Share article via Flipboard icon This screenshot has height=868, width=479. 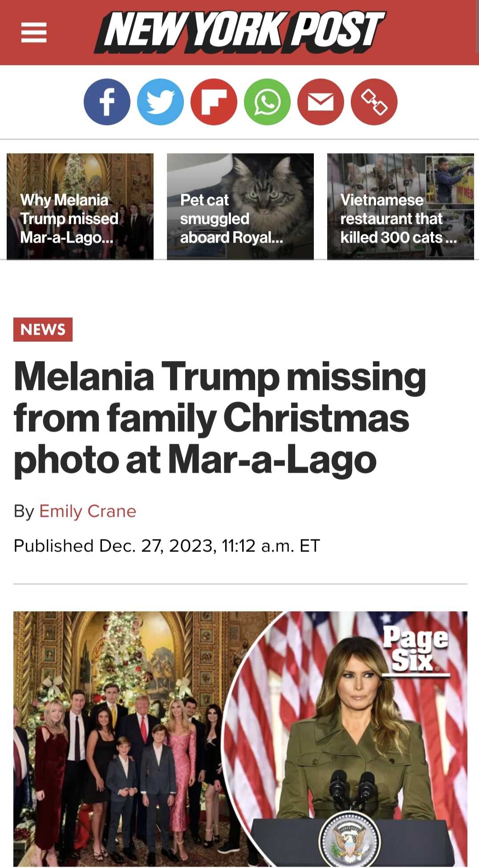pyautogui.click(x=214, y=102)
